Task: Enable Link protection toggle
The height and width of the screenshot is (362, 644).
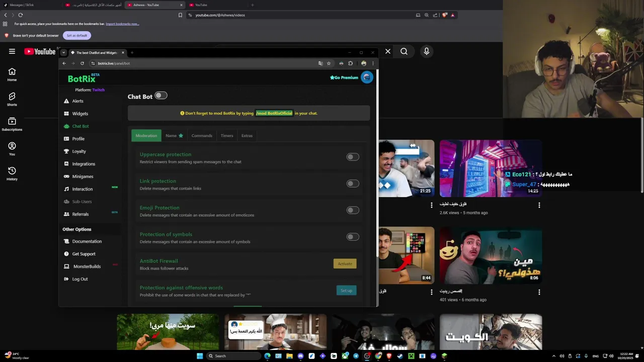Action: [353, 184]
